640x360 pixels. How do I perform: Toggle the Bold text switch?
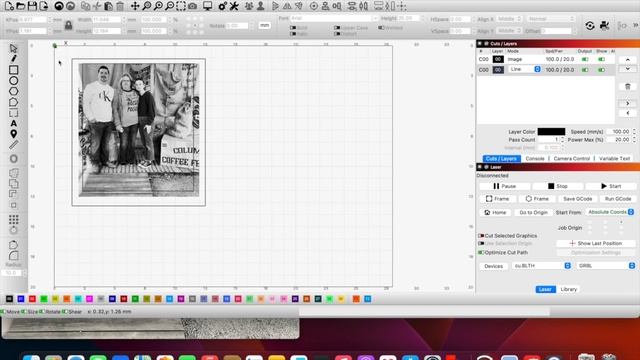293,28
